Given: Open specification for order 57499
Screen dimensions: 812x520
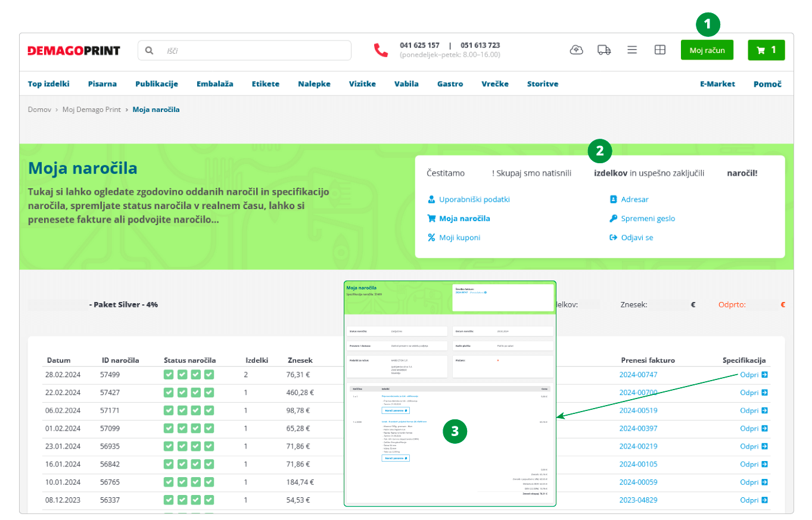Looking at the screenshot, I should (x=753, y=375).
